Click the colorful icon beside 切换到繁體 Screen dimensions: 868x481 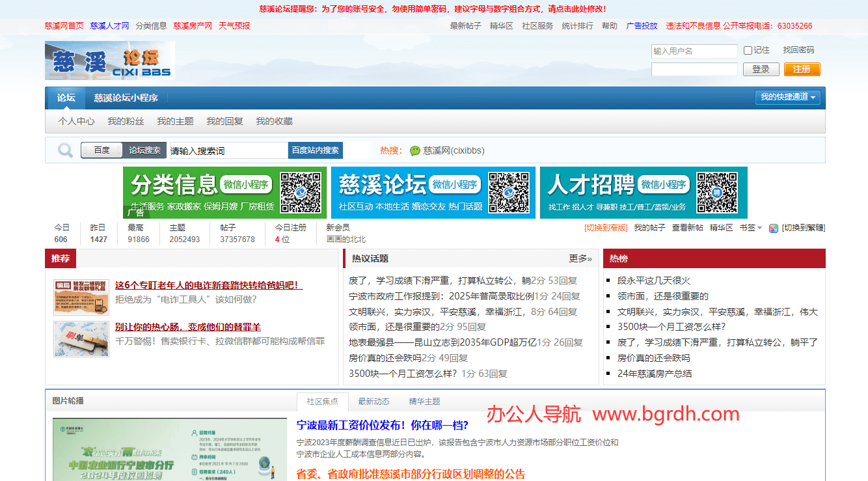774,228
